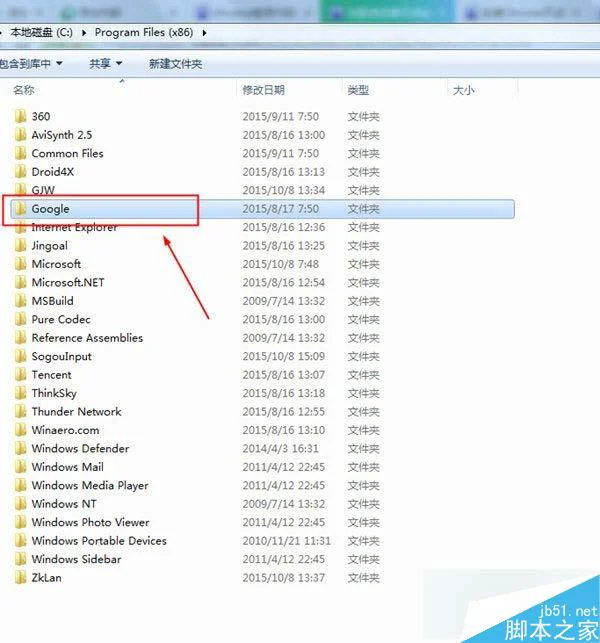Click the Windows Mail folder icon

coord(20,467)
